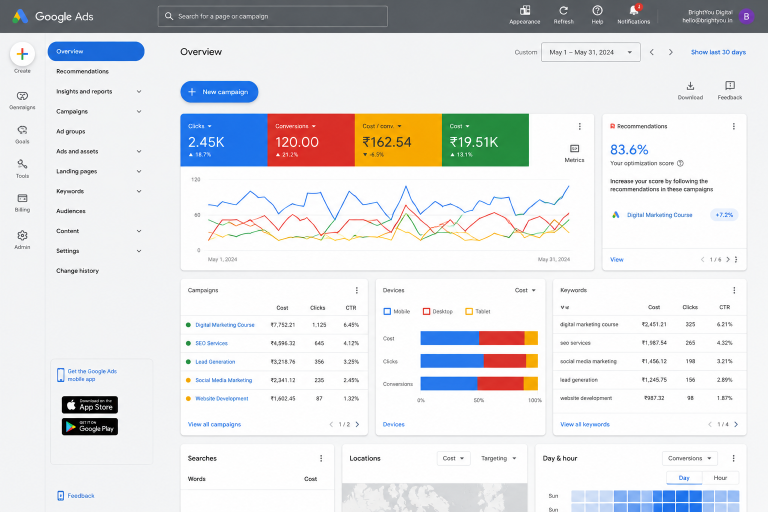Open the Recommendations card three-dot menu
Screen dimensions: 768x512
[x=734, y=126]
